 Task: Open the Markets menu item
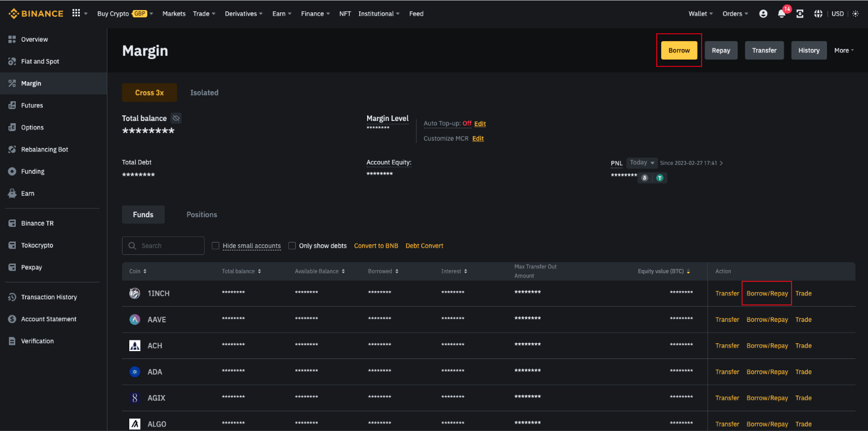[174, 14]
